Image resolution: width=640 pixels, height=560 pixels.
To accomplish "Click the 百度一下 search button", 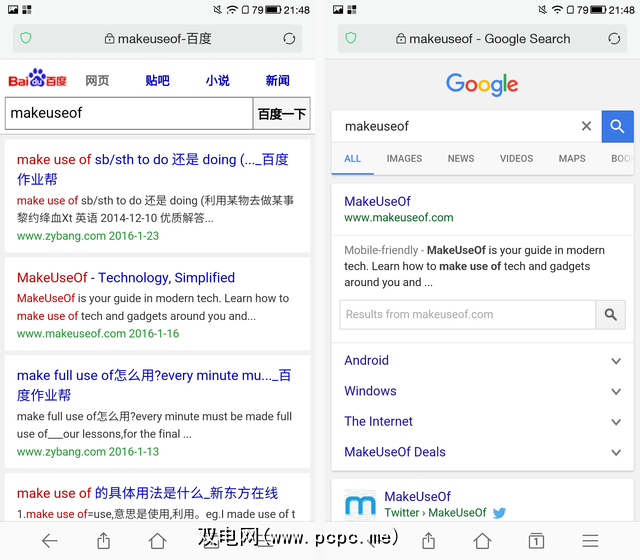I will (x=282, y=114).
